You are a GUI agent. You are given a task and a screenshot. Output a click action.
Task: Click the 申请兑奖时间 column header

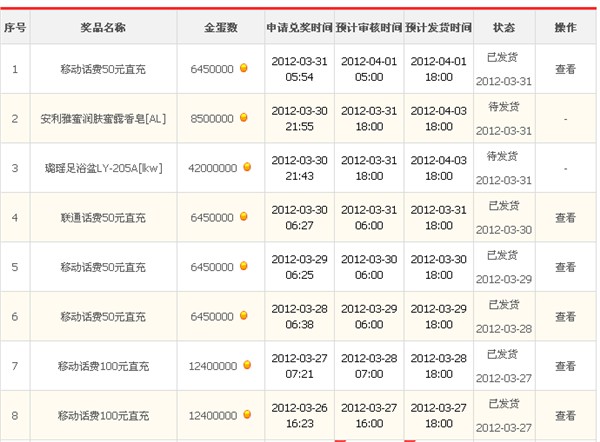tap(299, 28)
